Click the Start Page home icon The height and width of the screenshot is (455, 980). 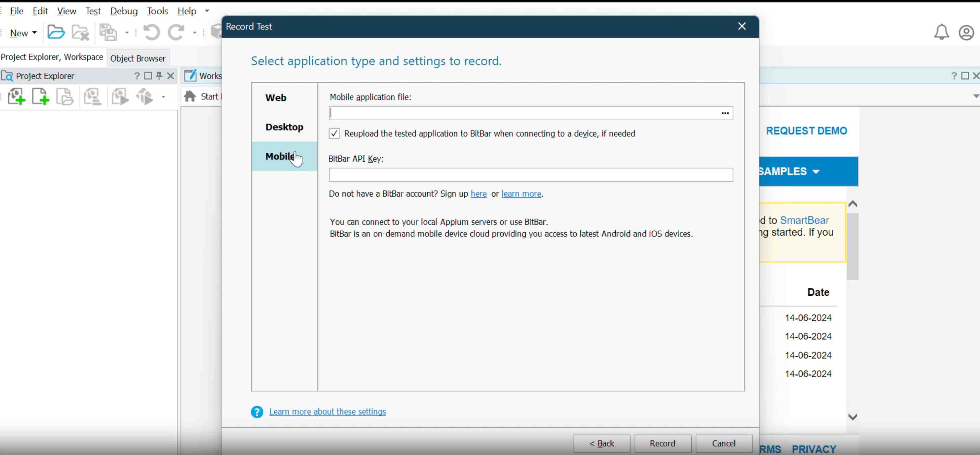[190, 96]
